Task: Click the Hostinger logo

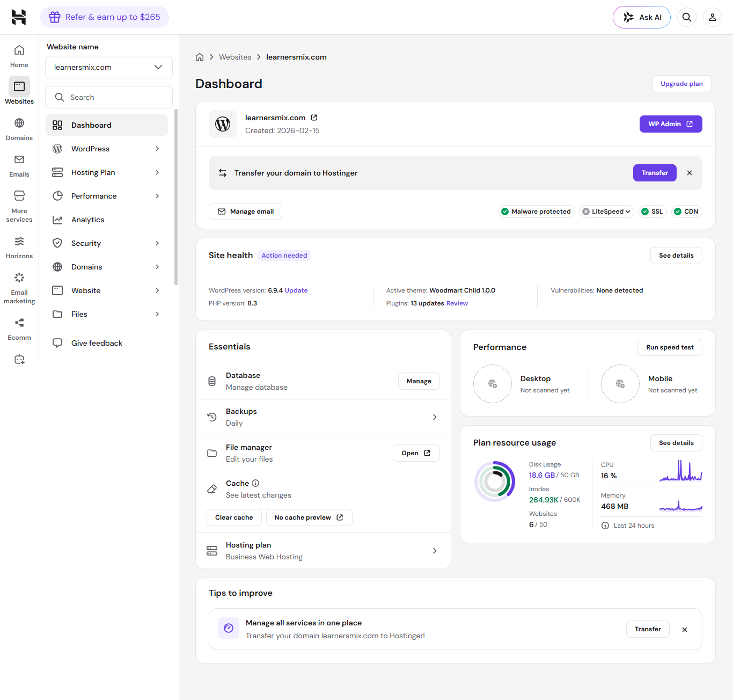Action: 19,17
